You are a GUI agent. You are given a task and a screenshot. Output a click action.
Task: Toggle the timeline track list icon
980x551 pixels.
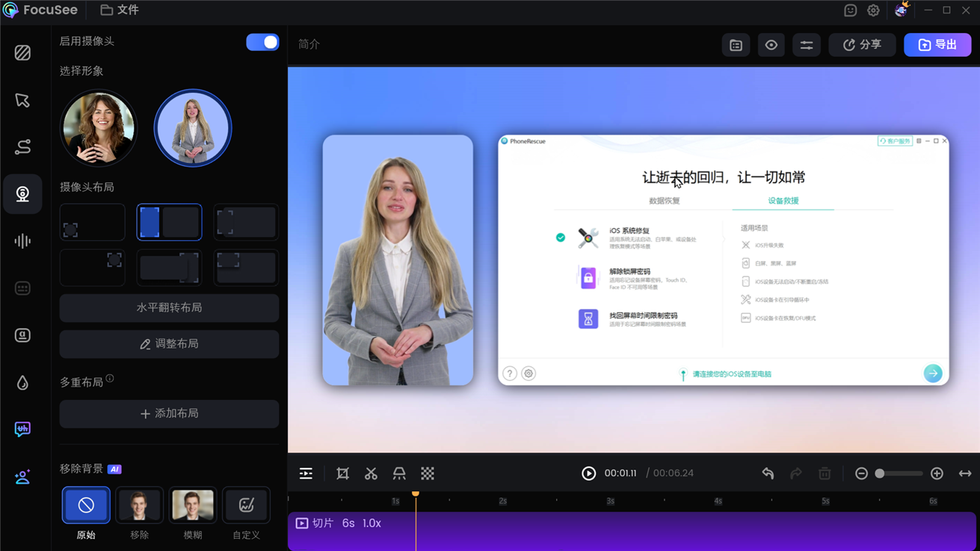coord(306,473)
